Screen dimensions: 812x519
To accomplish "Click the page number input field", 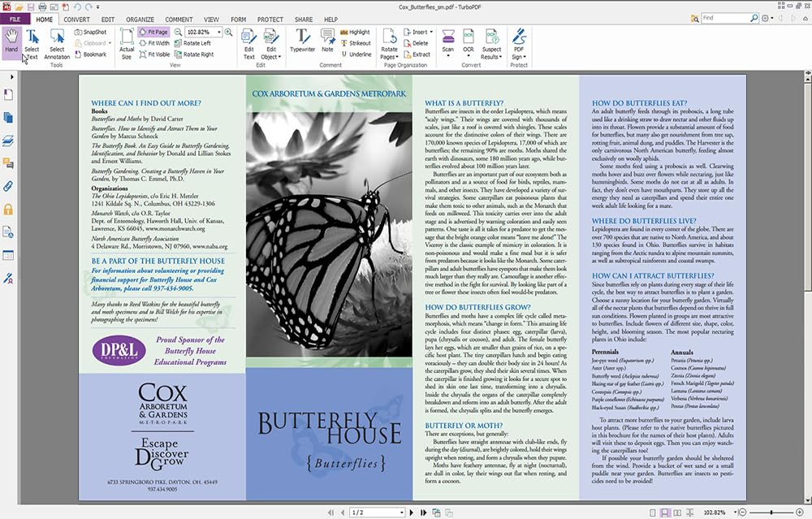I will [x=375, y=512].
